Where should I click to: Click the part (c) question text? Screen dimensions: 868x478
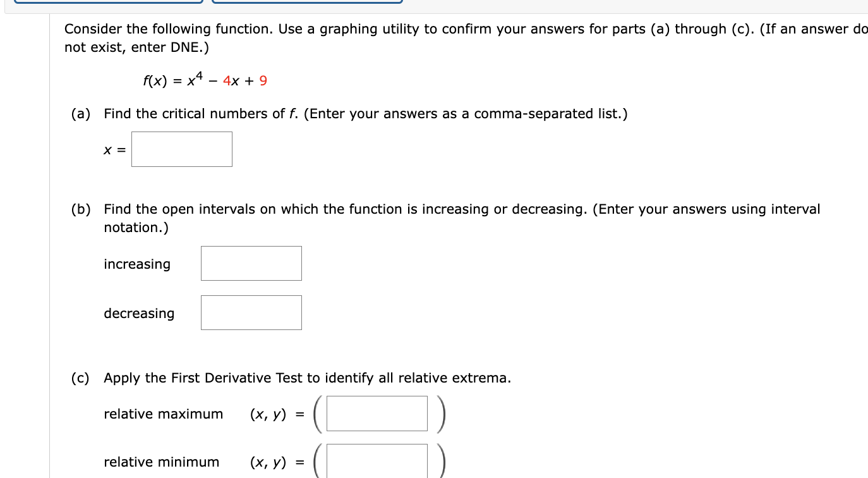click(x=306, y=377)
